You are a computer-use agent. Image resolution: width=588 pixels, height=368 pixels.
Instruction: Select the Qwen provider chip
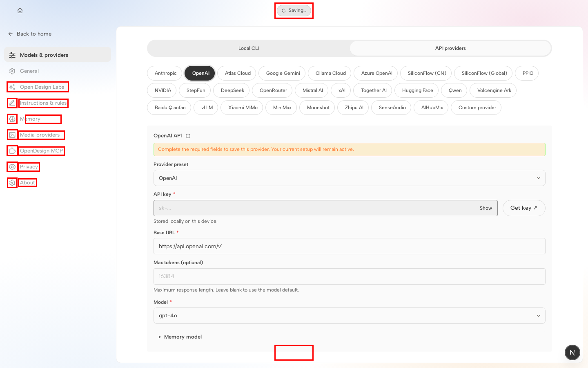point(455,90)
